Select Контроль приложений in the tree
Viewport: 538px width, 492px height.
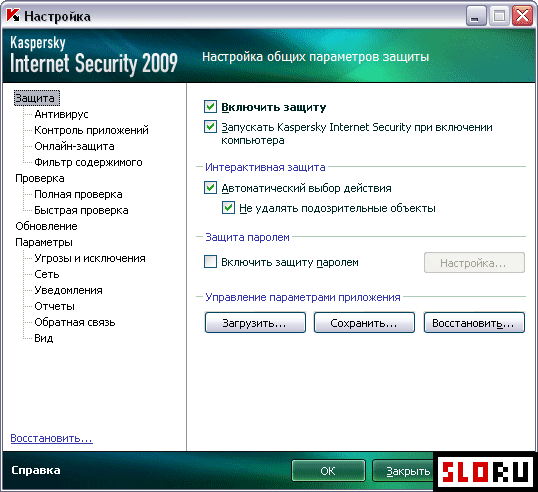[x=91, y=130]
